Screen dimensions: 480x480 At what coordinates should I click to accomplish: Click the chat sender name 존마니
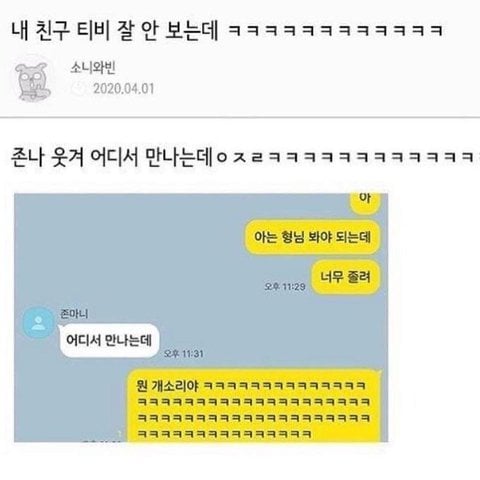point(74,314)
